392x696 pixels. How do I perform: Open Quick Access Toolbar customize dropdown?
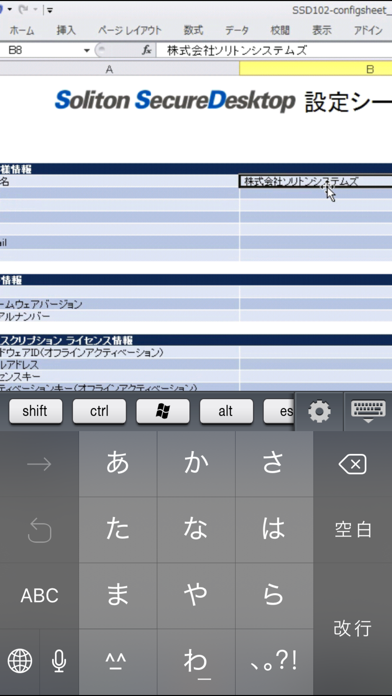50,10
